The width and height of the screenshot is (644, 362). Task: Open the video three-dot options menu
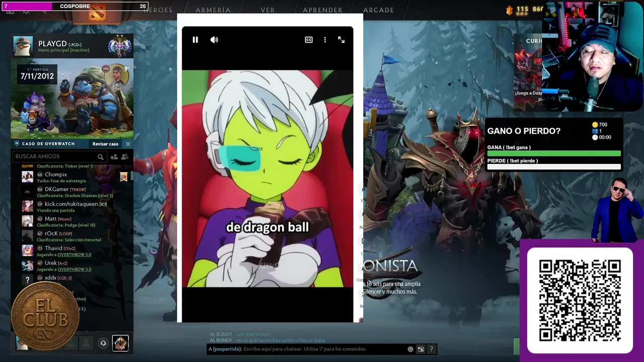(x=325, y=40)
